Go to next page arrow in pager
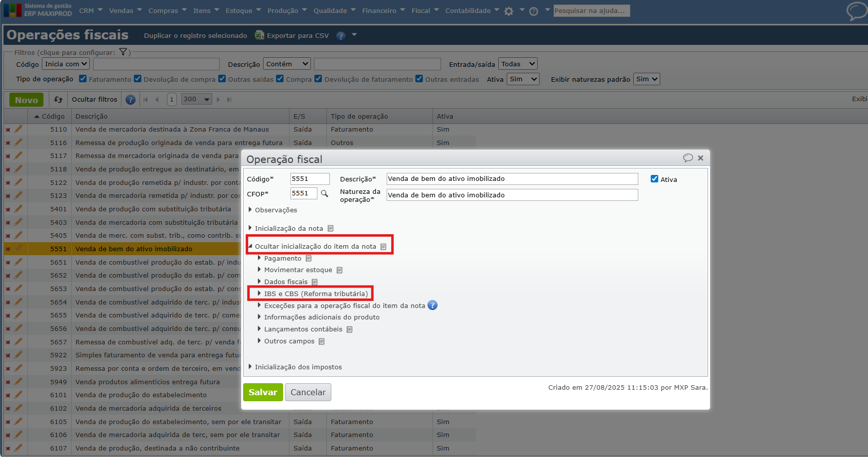Screen dimensions: 868x457 tap(218, 100)
